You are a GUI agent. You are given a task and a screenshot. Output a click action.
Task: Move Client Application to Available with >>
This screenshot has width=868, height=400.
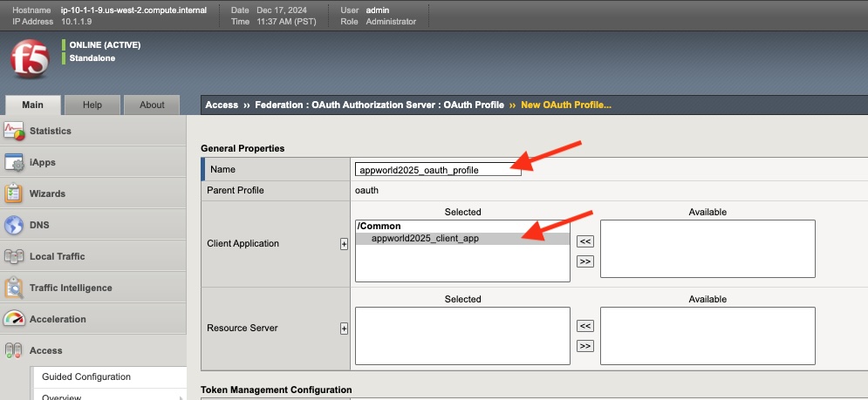585,261
